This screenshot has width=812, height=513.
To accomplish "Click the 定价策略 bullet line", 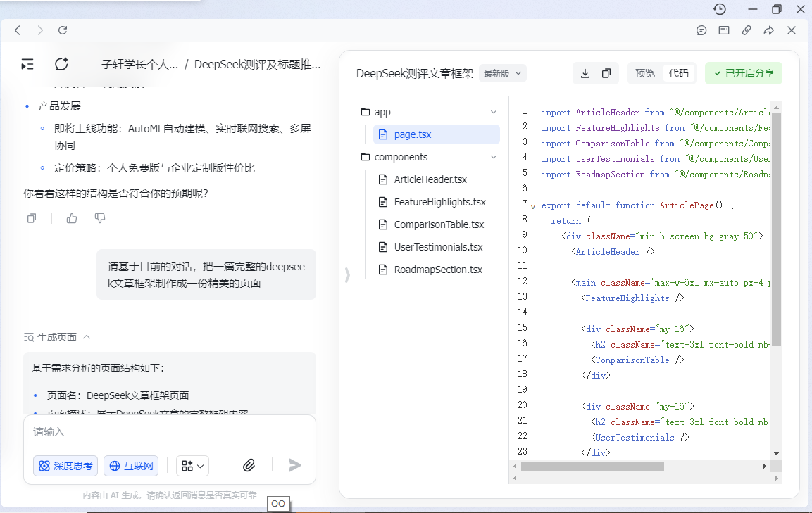I will [x=154, y=168].
